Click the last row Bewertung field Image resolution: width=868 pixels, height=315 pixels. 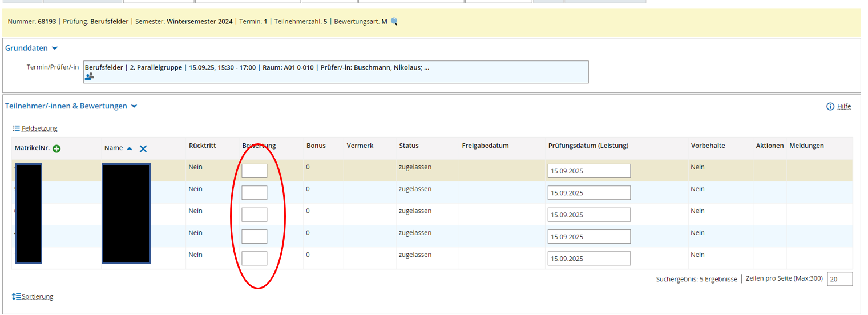pyautogui.click(x=254, y=259)
